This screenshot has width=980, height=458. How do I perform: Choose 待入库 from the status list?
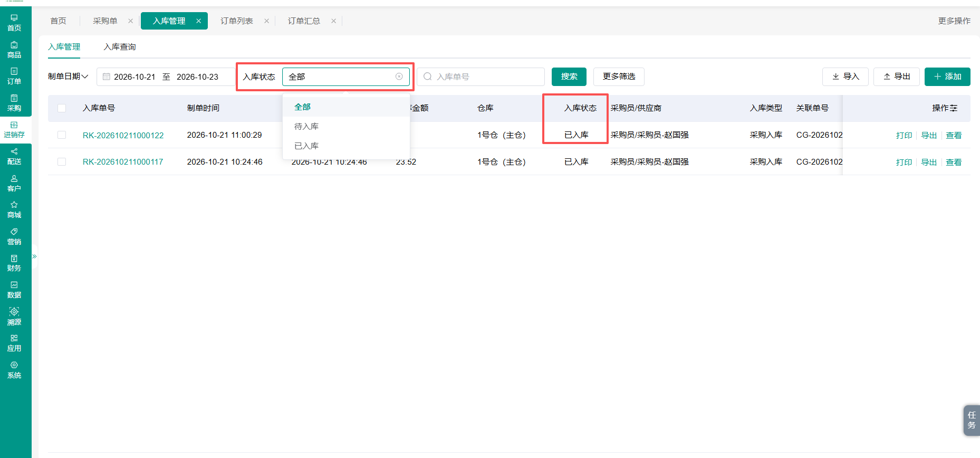[x=346, y=127]
